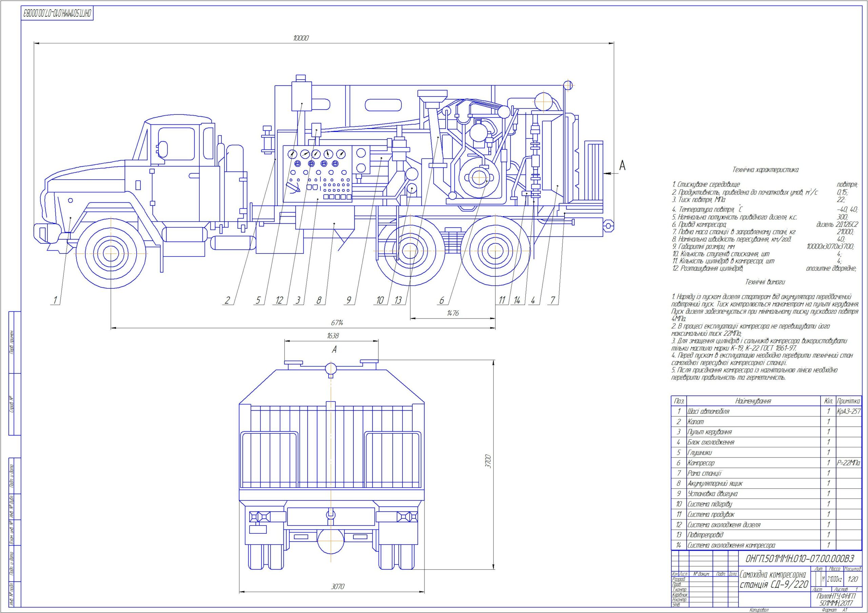Select the 1638 dimension above rear view

pyautogui.click(x=333, y=335)
